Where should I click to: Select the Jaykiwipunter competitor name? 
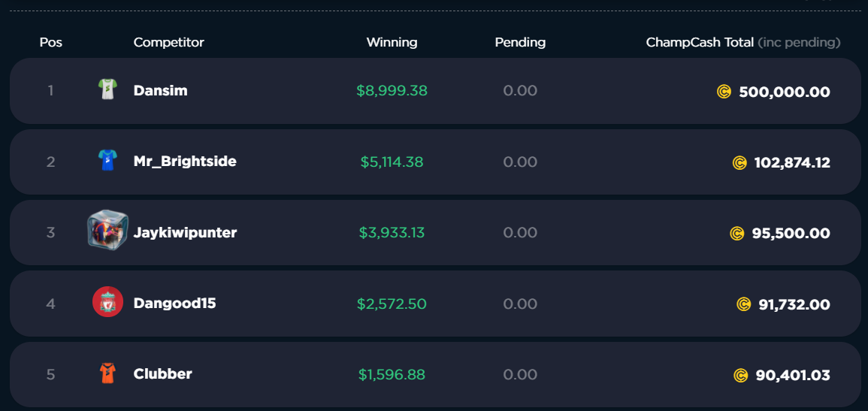185,233
